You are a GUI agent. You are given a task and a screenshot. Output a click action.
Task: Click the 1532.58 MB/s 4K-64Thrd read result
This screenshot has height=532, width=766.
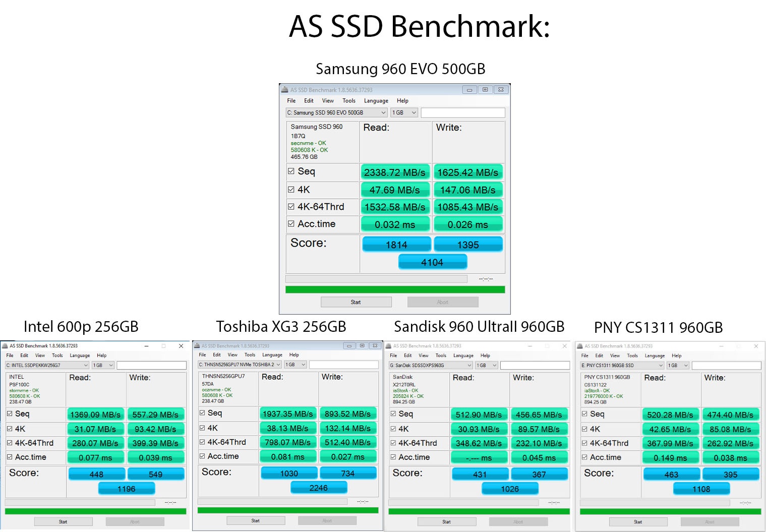(x=395, y=207)
